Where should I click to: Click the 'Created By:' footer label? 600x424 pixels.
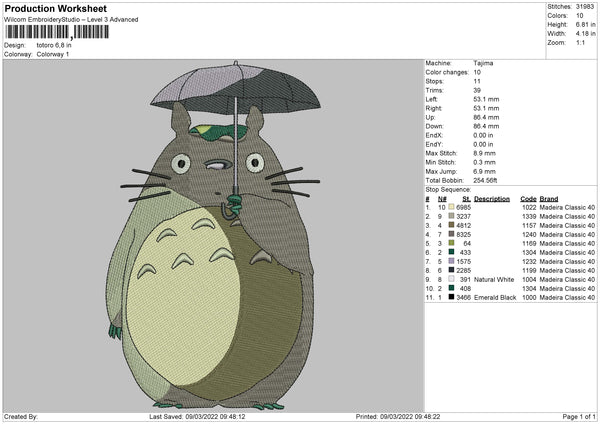21,416
